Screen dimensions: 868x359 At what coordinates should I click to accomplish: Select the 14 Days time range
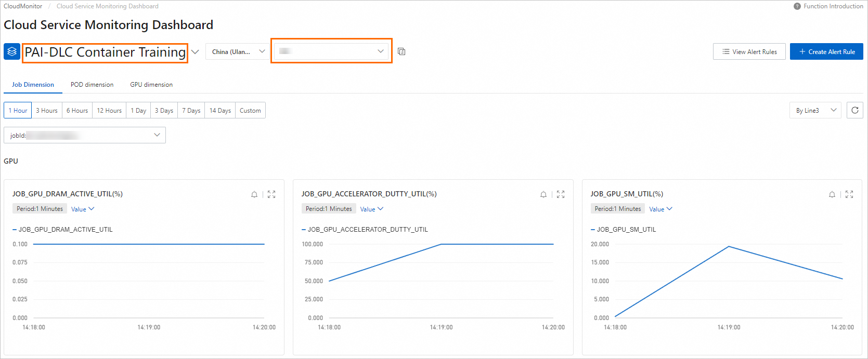(x=220, y=110)
